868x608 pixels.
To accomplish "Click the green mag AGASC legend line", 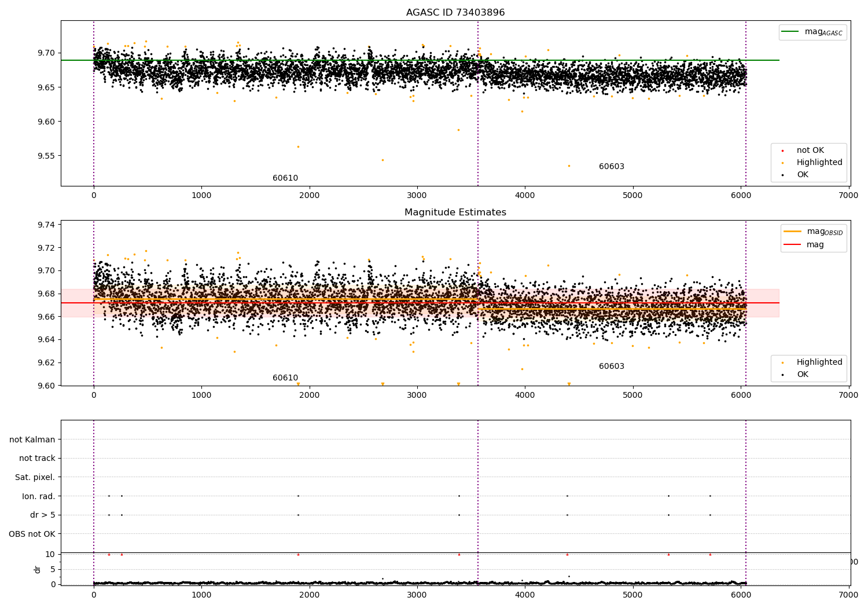I will [790, 32].
